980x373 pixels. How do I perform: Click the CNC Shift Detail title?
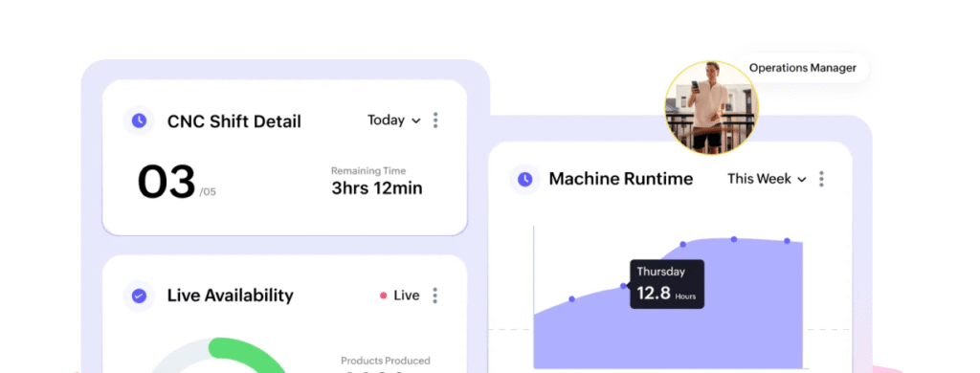[234, 121]
